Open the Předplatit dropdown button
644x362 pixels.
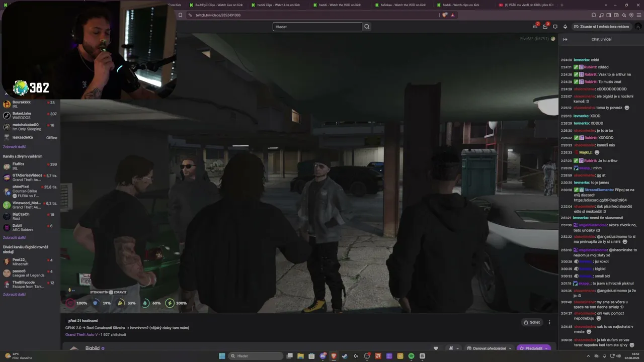click(533, 348)
